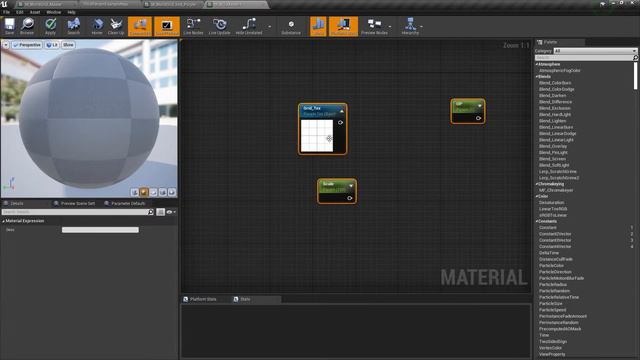Open the Preview Nodes dropdown arrow

point(390,27)
